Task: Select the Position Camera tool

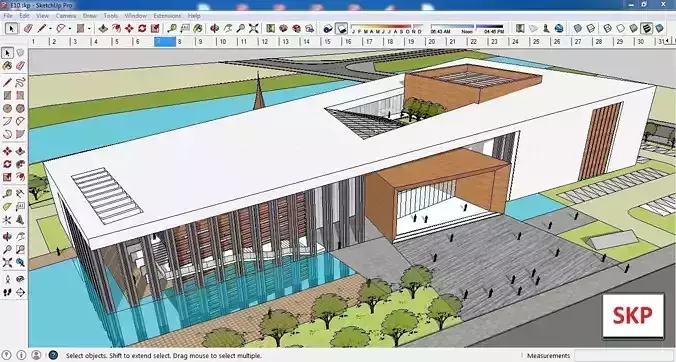Action: pos(7,279)
